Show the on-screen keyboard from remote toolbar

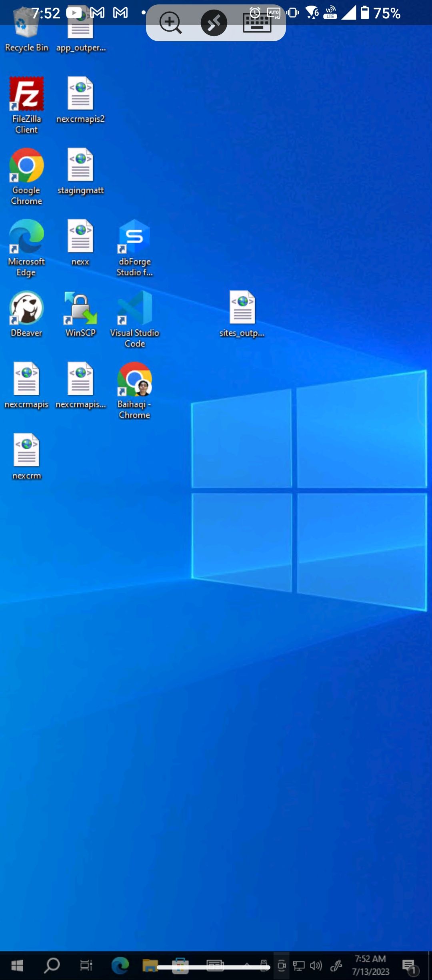[x=257, y=23]
